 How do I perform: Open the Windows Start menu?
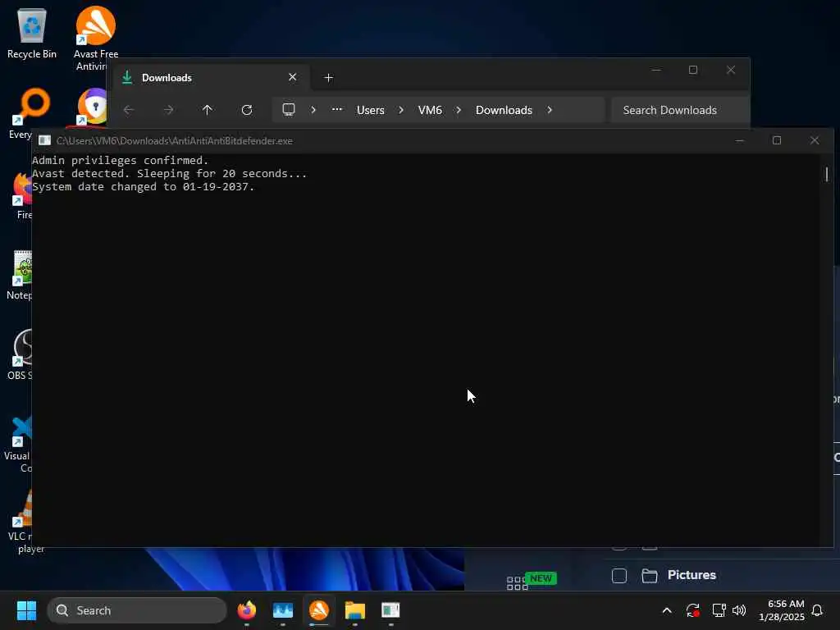click(x=26, y=610)
